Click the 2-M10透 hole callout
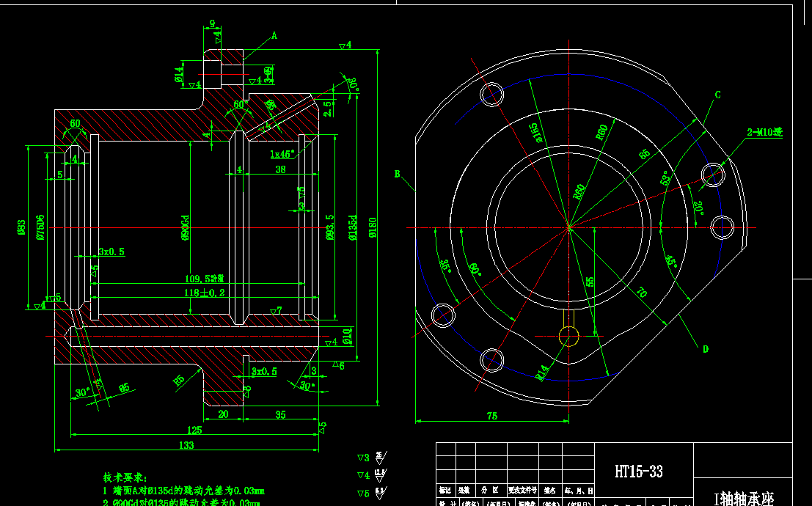 (764, 132)
